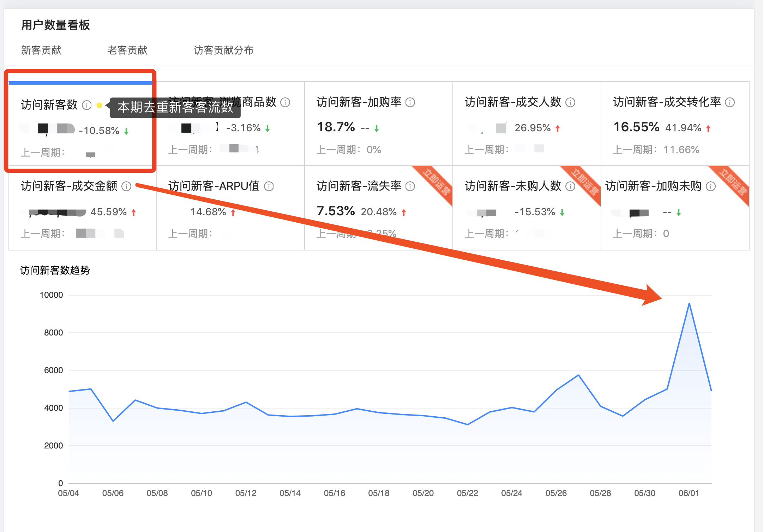Click info icon beside 访问新客-成交人数
763x532 pixels.
570,102
